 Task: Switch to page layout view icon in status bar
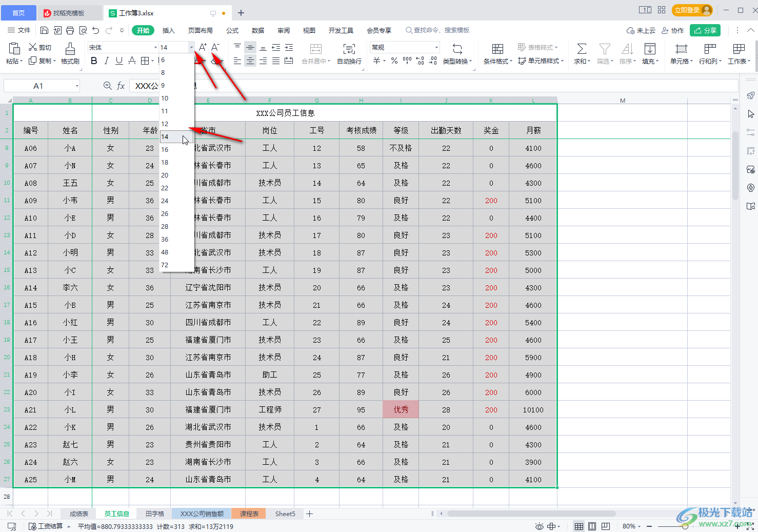point(592,526)
